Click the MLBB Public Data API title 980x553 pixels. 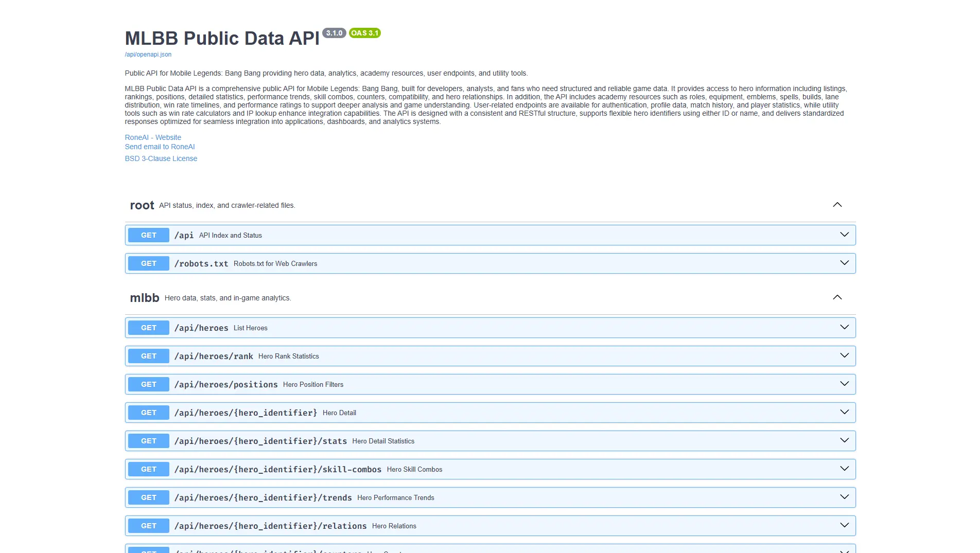click(x=222, y=39)
